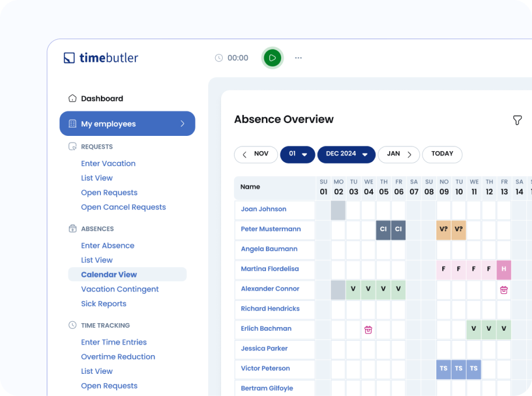Click Alexander Connor's birthday cake icon
Image resolution: width=532 pixels, height=396 pixels.
pos(504,290)
